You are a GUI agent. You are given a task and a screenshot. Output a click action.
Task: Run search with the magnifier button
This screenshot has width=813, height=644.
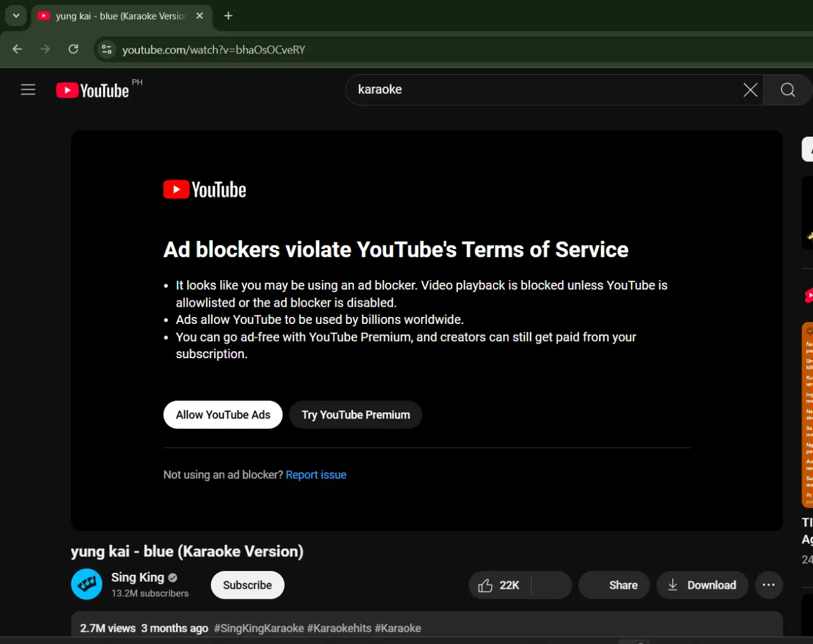click(788, 90)
